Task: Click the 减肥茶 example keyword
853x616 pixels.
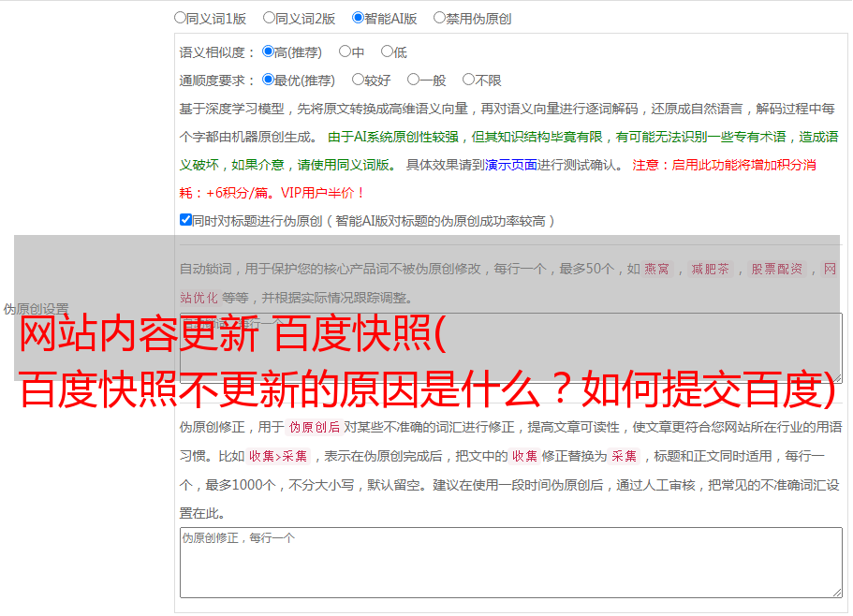Action: [x=711, y=269]
